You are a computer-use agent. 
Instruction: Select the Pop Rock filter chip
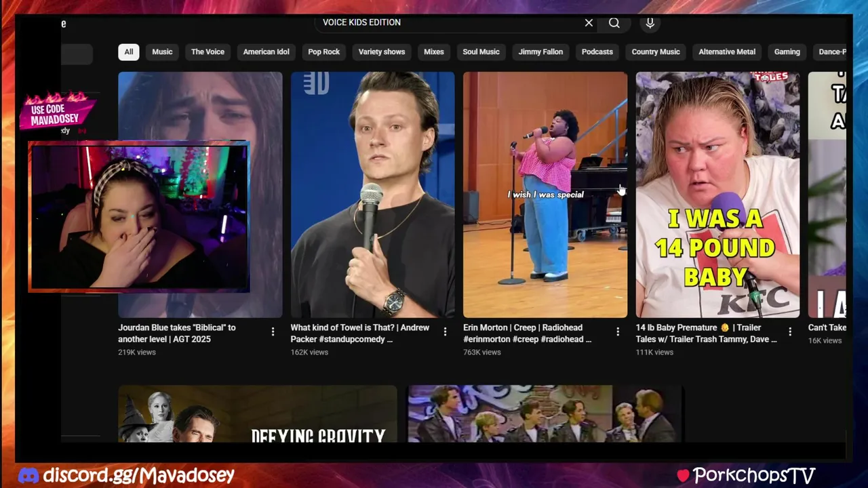(x=323, y=52)
